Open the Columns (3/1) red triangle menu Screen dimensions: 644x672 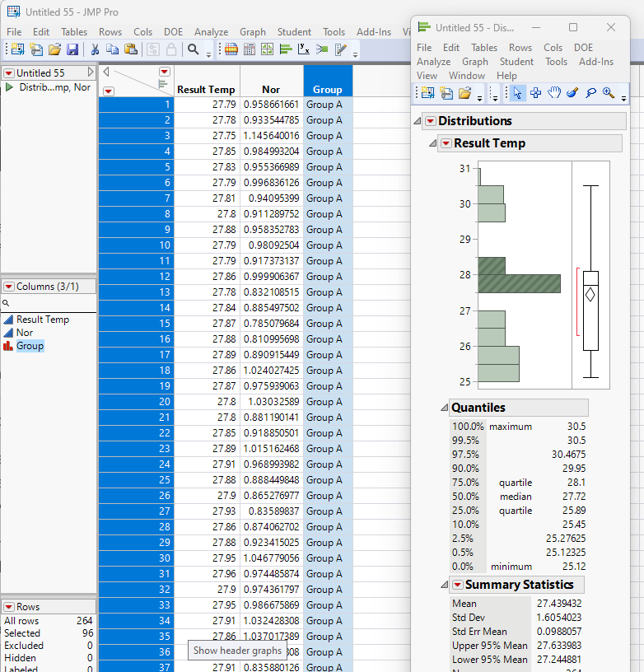(x=9, y=287)
